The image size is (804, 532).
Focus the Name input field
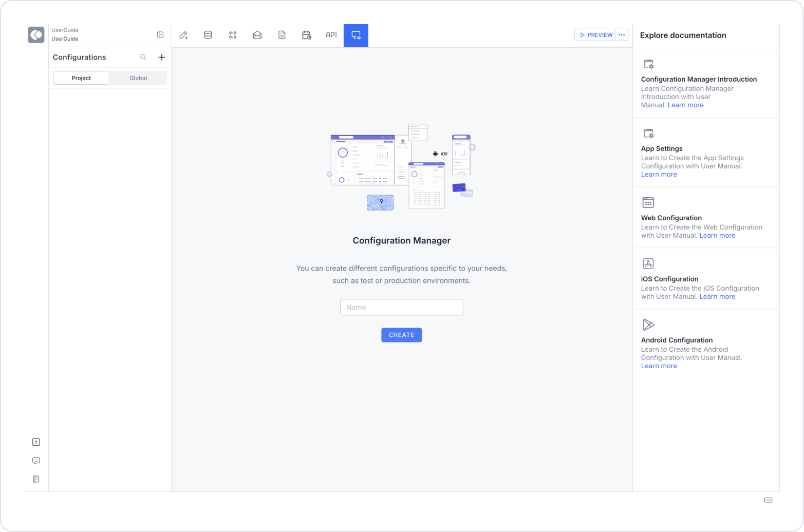click(402, 307)
